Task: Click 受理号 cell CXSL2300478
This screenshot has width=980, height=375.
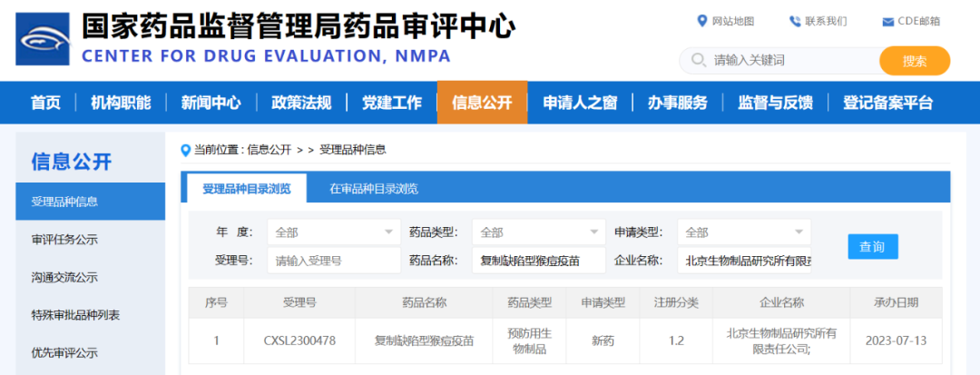Action: [299, 341]
